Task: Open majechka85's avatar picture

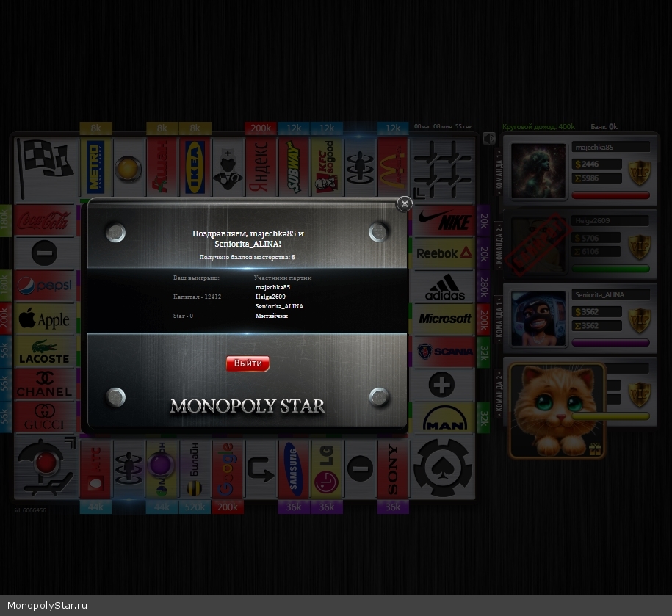Action: [539, 171]
